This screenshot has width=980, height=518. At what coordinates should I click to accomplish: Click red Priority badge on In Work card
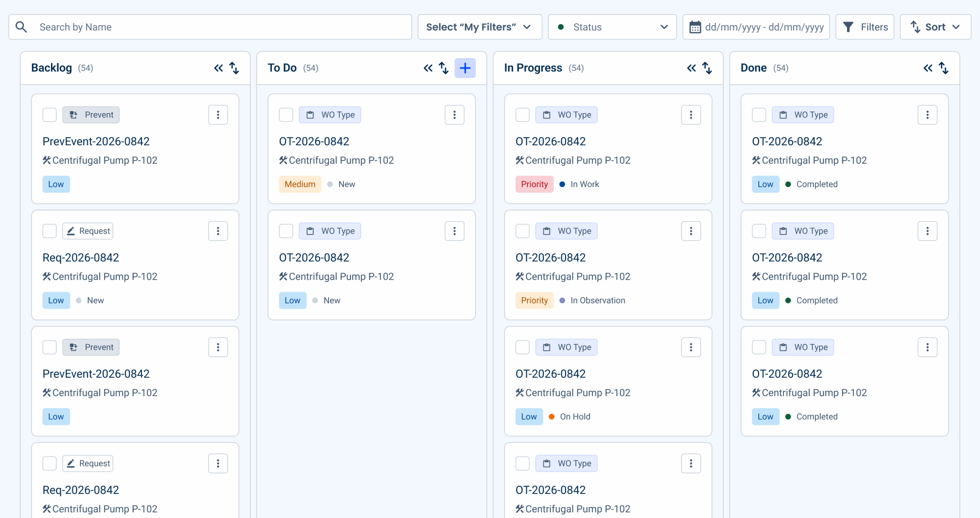(535, 184)
